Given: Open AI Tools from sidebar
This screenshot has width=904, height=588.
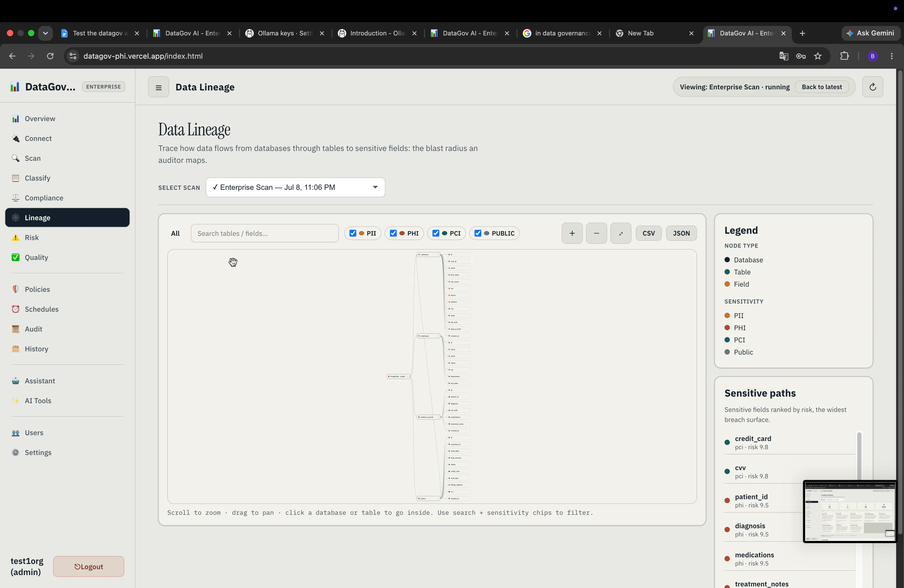Looking at the screenshot, I should (x=67, y=400).
